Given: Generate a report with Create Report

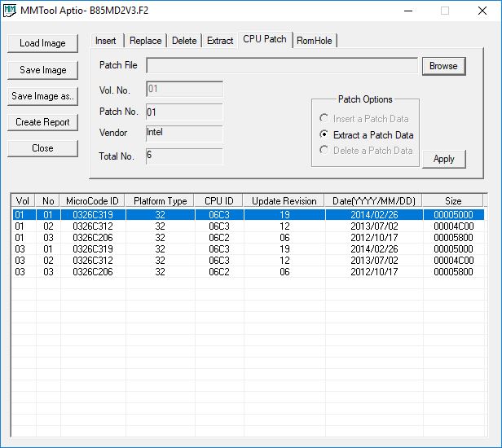Looking at the screenshot, I should [x=42, y=122].
